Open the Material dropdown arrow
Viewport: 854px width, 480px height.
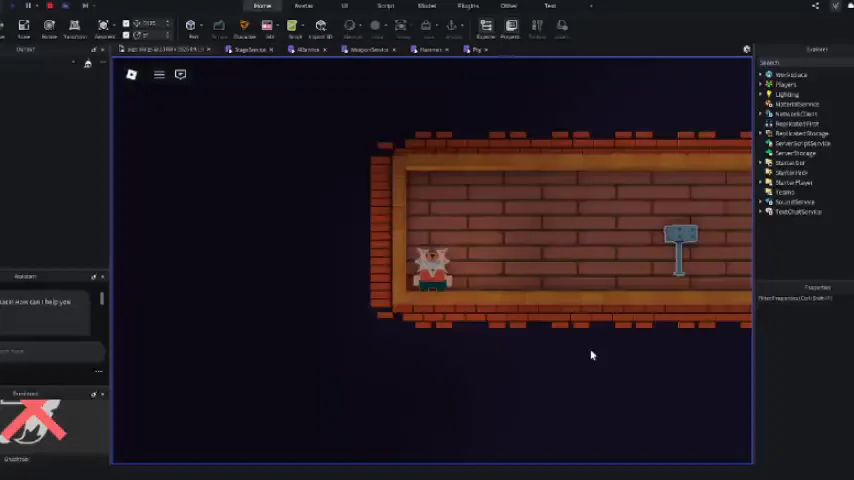click(x=361, y=25)
